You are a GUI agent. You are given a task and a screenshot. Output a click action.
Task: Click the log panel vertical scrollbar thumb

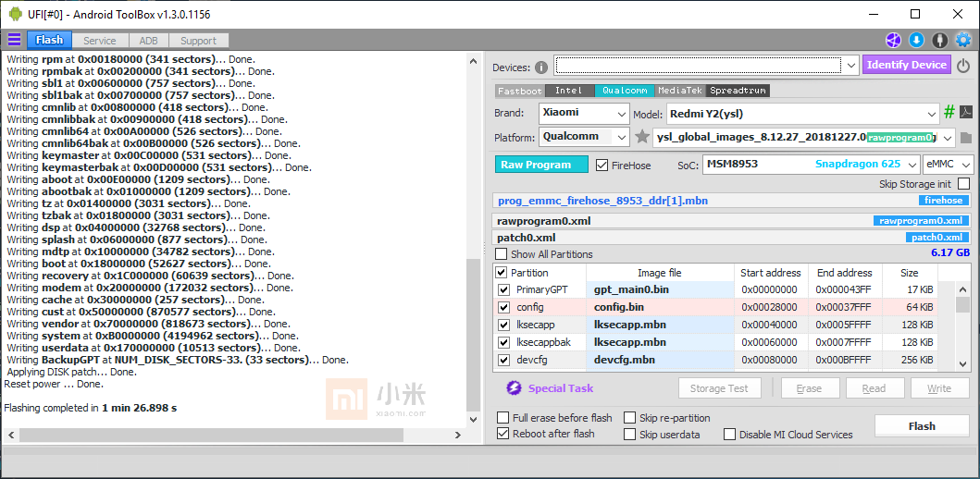474,334
